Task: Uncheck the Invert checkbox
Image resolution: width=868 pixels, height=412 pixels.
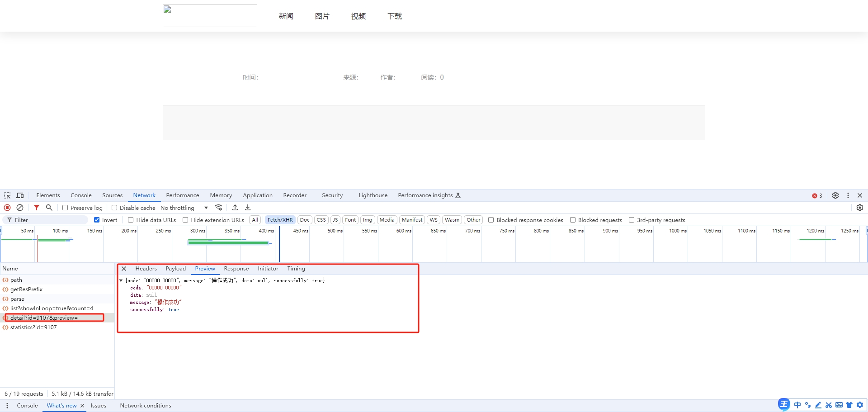Action: point(97,220)
